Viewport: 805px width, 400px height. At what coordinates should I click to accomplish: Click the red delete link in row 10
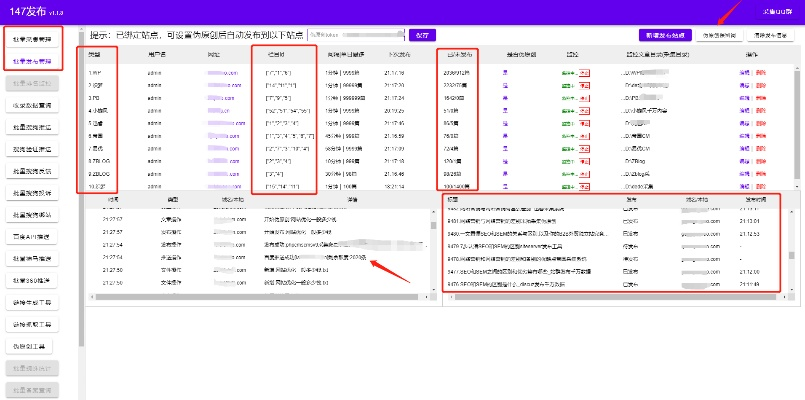click(x=760, y=186)
